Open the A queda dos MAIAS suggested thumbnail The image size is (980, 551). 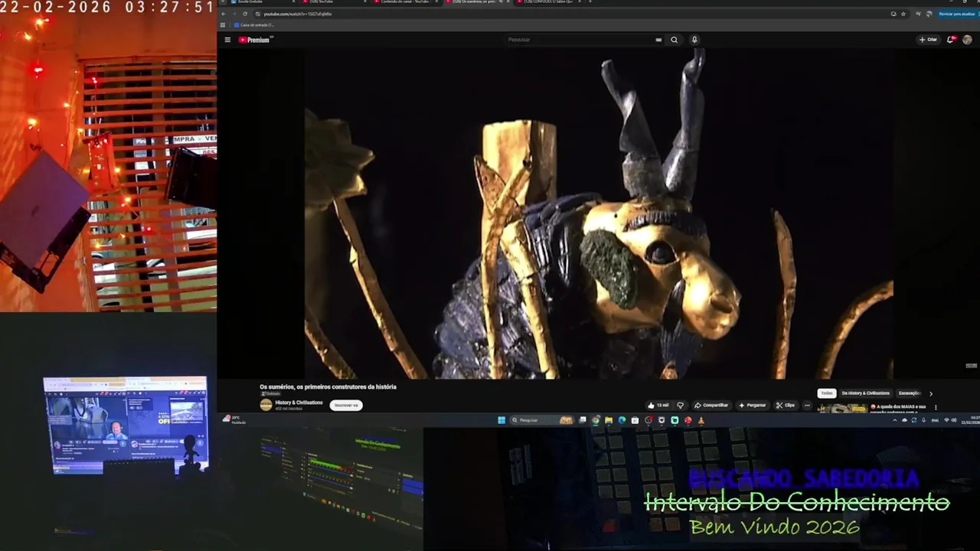842,409
